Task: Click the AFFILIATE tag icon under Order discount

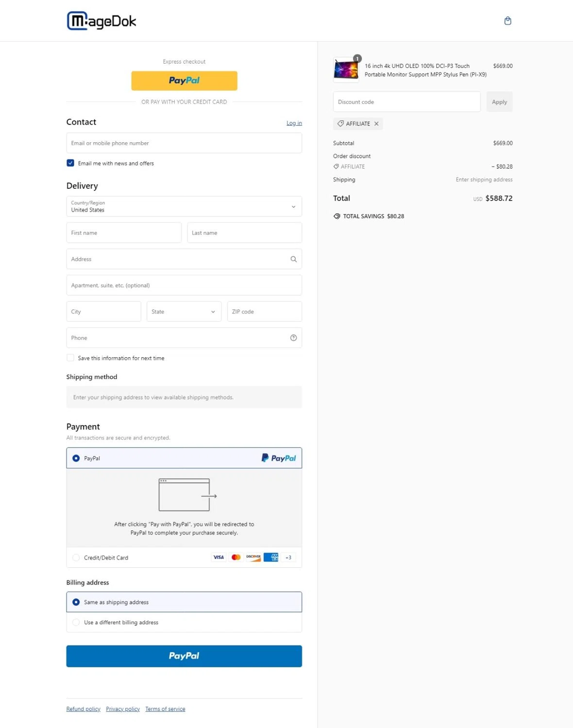Action: (336, 166)
